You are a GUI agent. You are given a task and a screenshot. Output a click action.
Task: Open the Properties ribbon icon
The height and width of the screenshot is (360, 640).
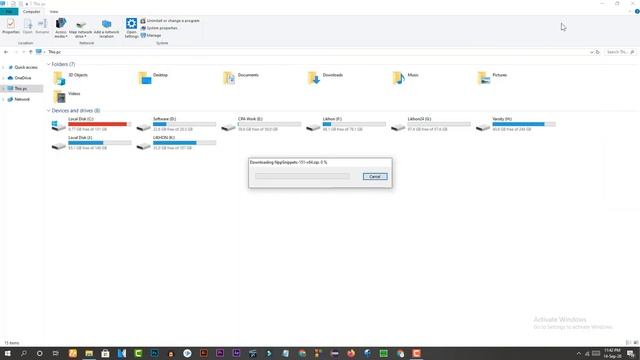coord(11,27)
